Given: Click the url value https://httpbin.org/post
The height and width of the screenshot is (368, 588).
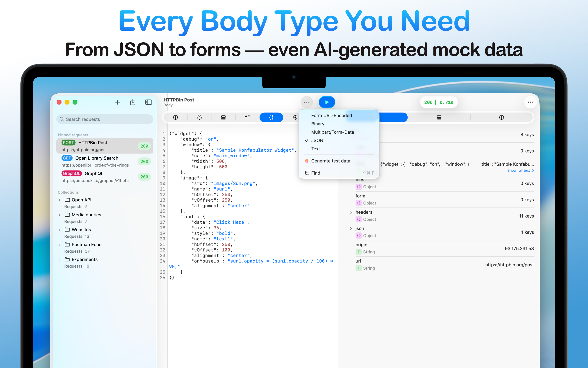Looking at the screenshot, I should coord(510,265).
